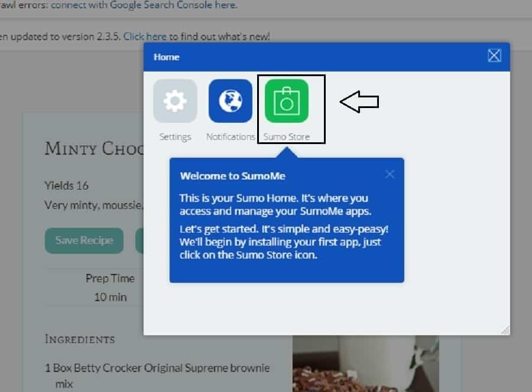
Task: Click the recipe brownie photo thumbnail
Action: coord(366,364)
